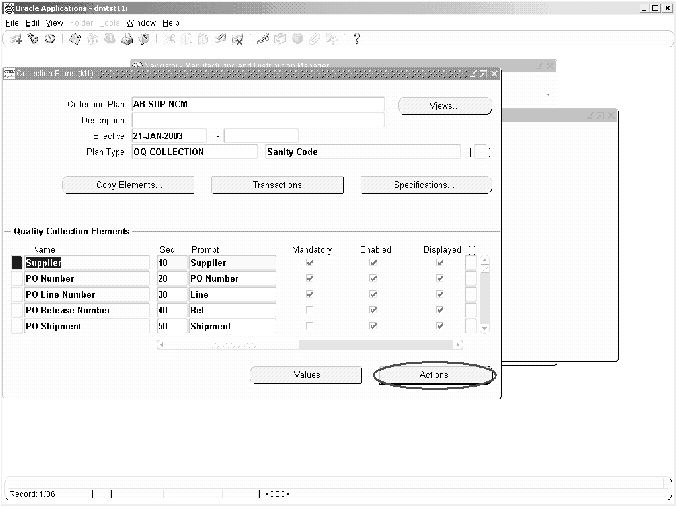
Task: Open the Show Navigator toolbar icon
Action: click(50, 39)
